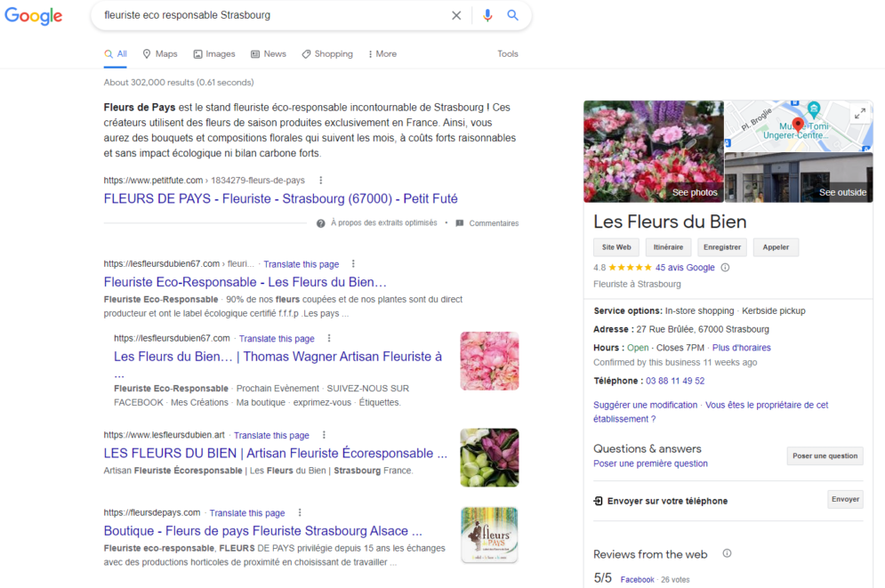Click the info icon next to 45 avis Google

pos(725,268)
